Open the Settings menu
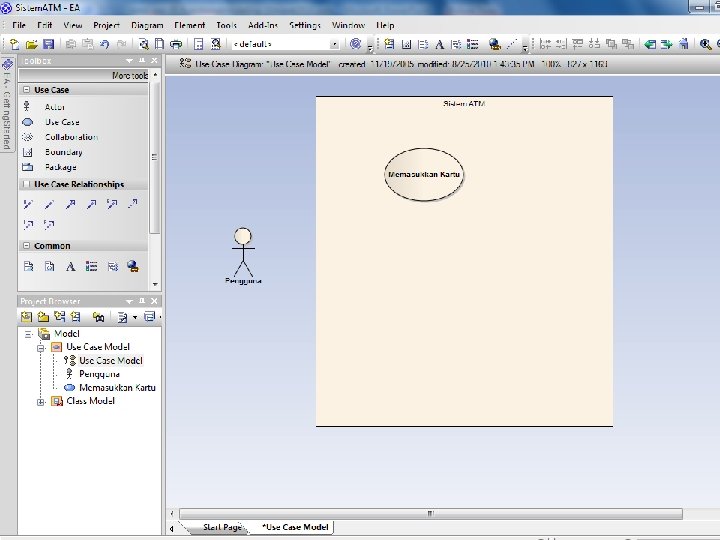This screenshot has width=720, height=540. click(305, 25)
